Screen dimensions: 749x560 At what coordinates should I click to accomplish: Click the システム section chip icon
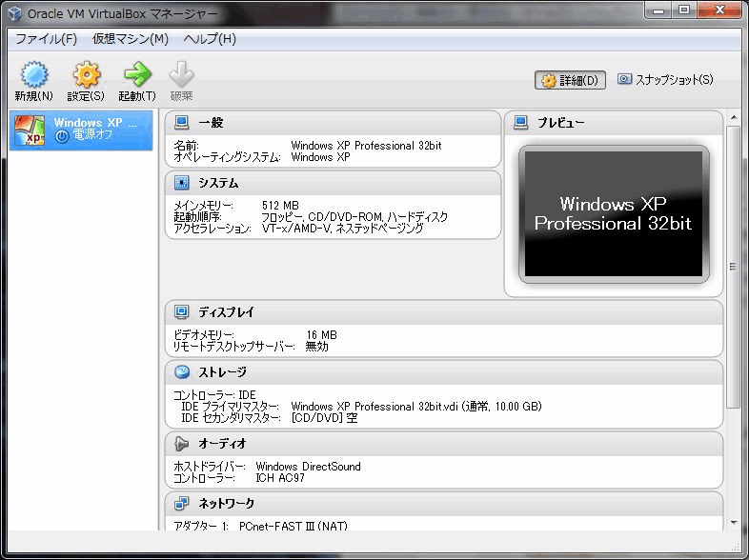(x=181, y=182)
